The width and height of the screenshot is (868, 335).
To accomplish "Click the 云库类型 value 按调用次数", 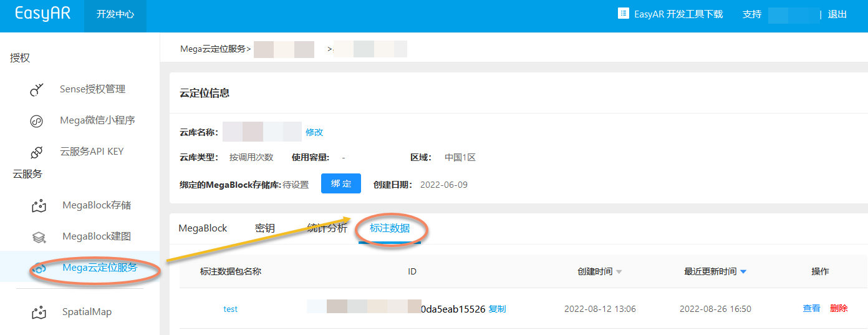I will click(x=251, y=157).
